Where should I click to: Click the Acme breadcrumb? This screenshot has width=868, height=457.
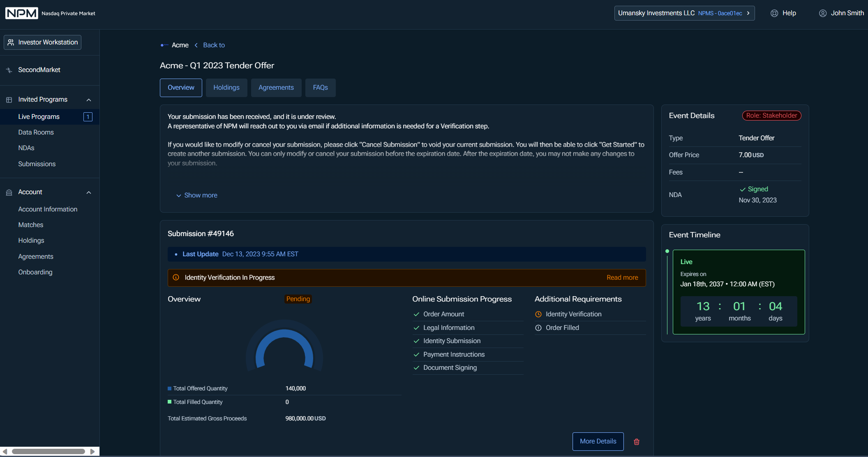point(180,45)
